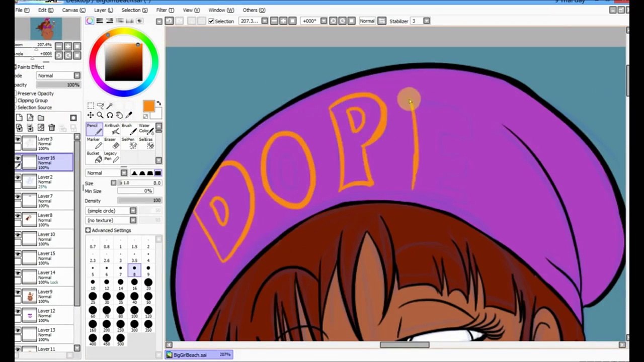
Task: Hide Layer3 using its eye icon
Action: click(x=18, y=139)
